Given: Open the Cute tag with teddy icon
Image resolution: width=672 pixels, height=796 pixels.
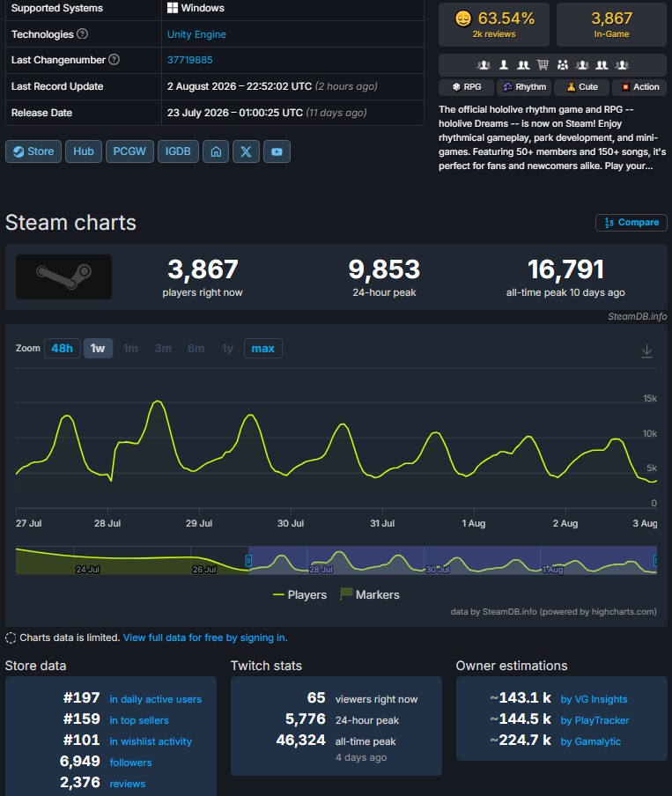Looking at the screenshot, I should pyautogui.click(x=582, y=87).
